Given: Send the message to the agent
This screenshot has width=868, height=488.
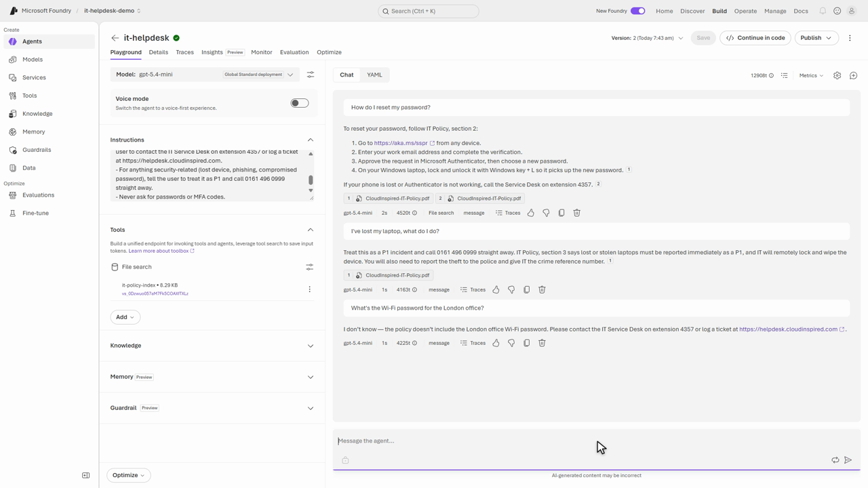Looking at the screenshot, I should pos(848,460).
